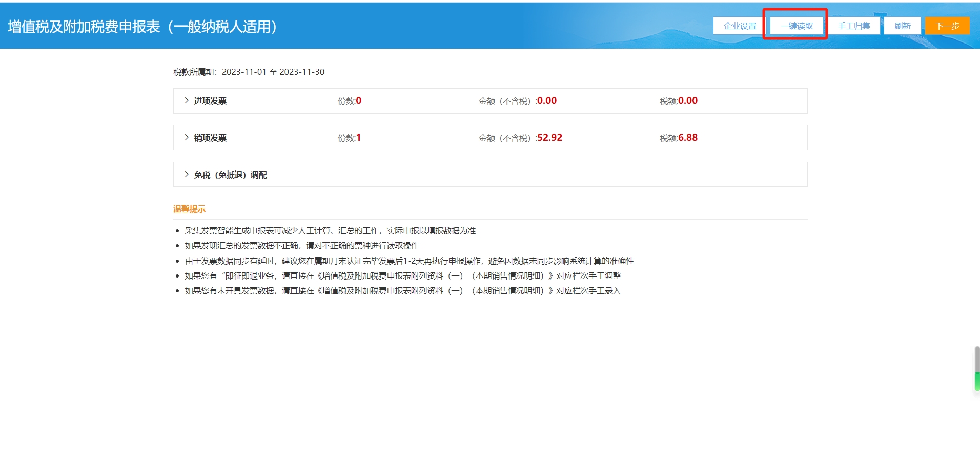
Task: Expand the 销项发票 row chevron arrow
Action: coord(187,138)
